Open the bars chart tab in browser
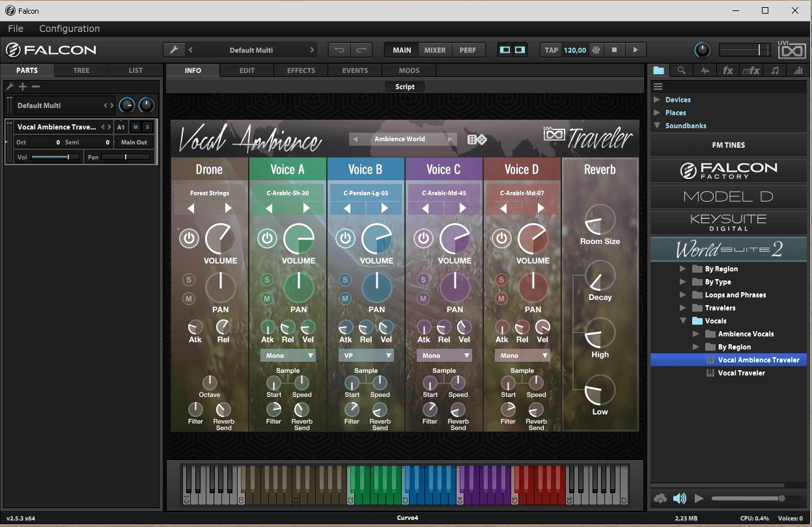The image size is (812, 527). (798, 71)
